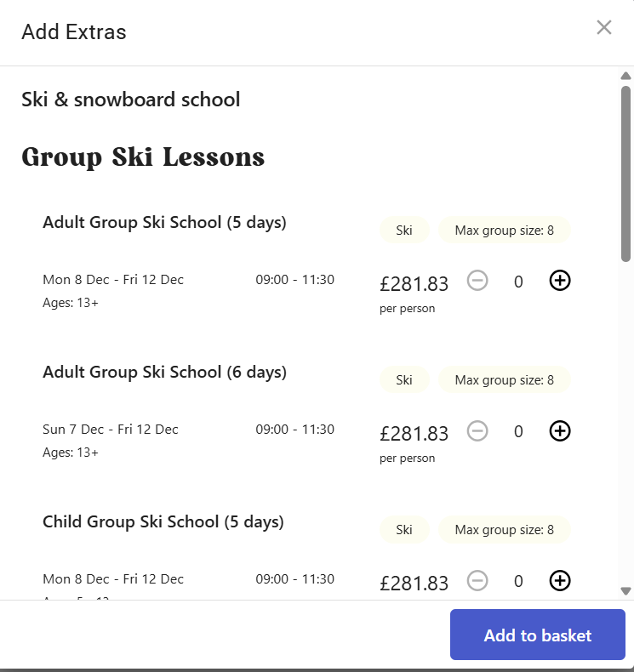This screenshot has height=672, width=634.
Task: Select the Child Group Ski School (5 days) title
Action: pos(163,522)
